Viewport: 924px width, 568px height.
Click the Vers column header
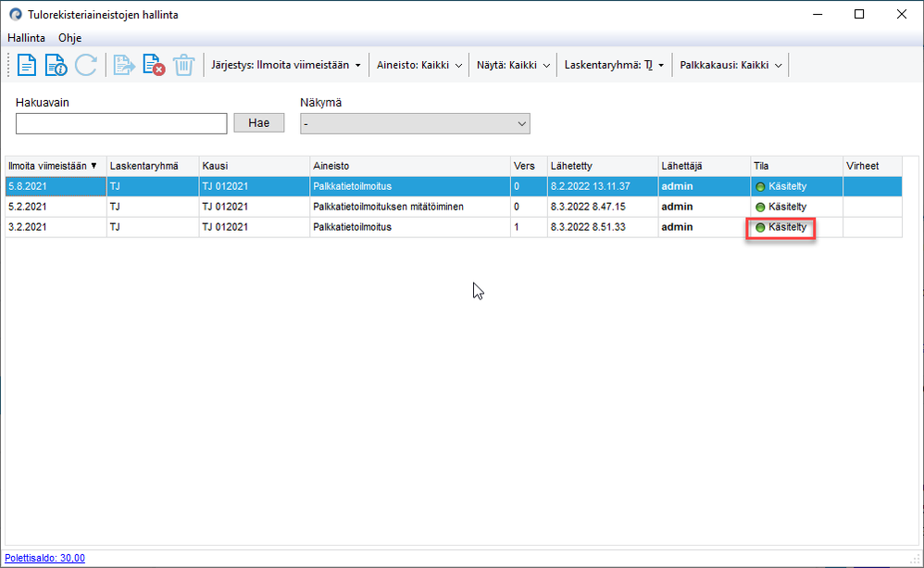pos(529,167)
